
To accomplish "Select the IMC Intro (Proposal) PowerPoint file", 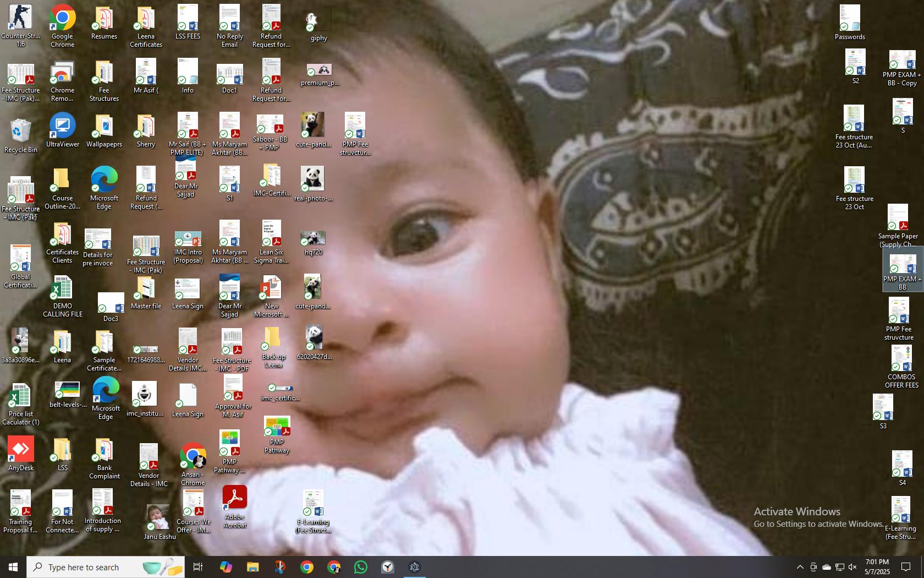I will [188, 247].
